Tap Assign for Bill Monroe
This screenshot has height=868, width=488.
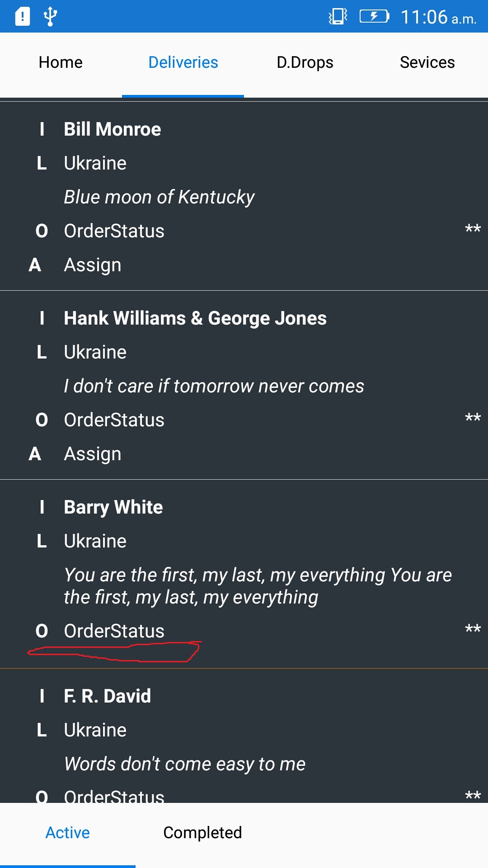click(93, 264)
